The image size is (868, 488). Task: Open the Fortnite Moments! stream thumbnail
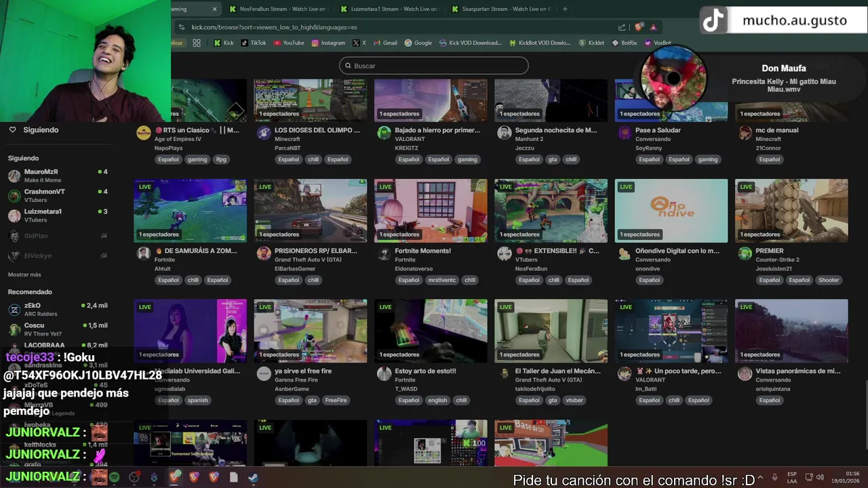[x=431, y=210]
